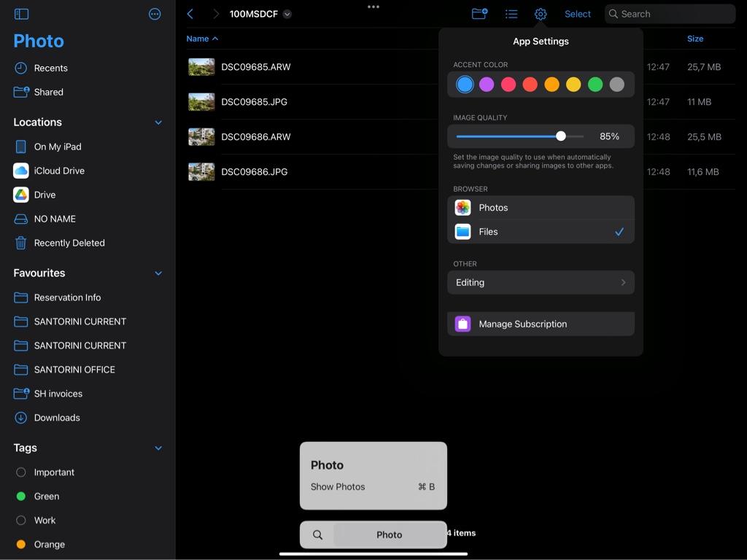The height and width of the screenshot is (560, 747).
Task: Tap the Select button
Action: coord(577,14)
